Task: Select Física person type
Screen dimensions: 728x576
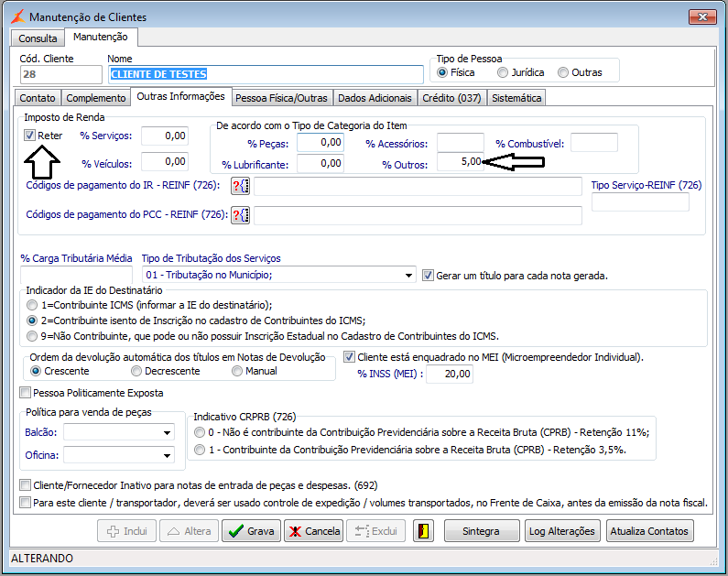Action: tap(442, 72)
